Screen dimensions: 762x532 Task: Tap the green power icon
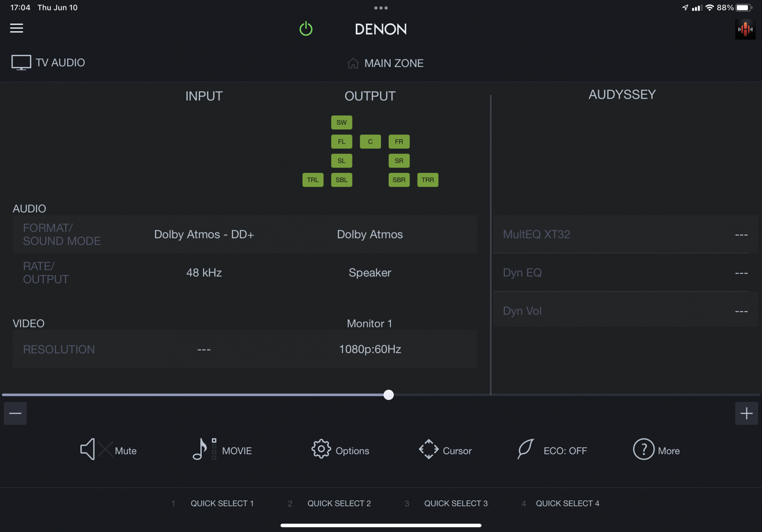click(306, 29)
